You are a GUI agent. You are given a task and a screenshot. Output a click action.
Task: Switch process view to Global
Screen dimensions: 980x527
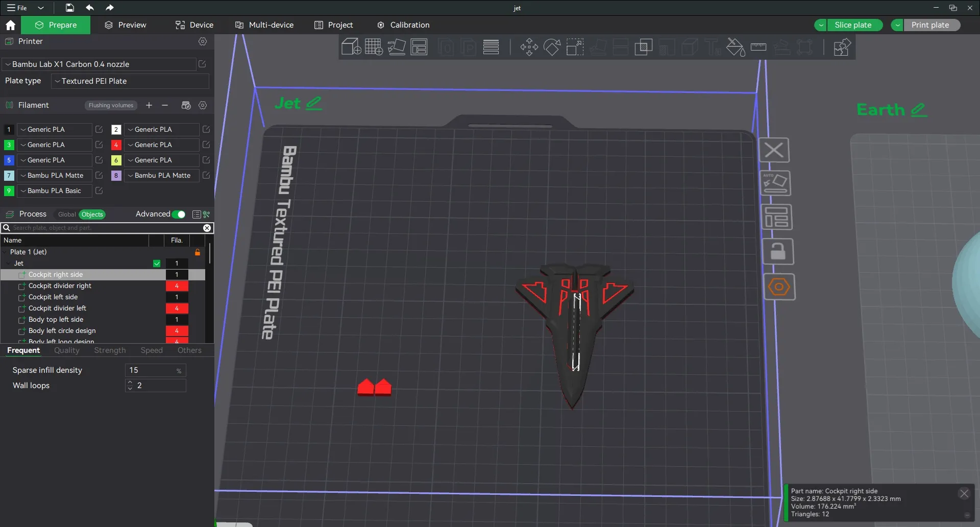point(67,214)
